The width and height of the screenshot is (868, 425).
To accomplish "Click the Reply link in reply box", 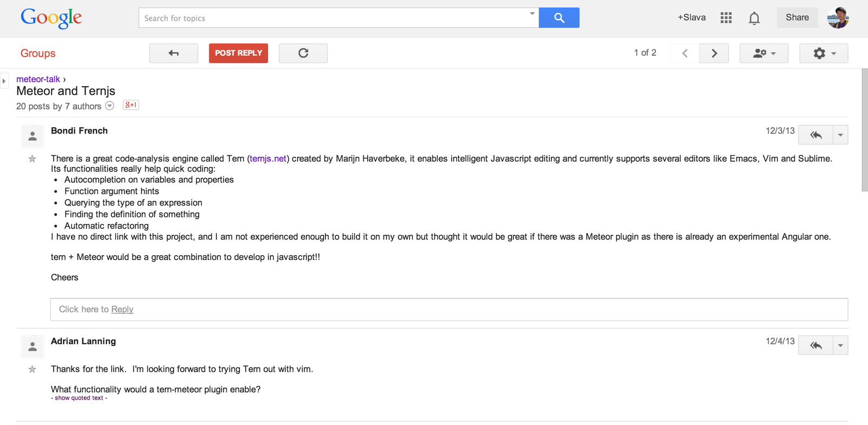I will (122, 309).
